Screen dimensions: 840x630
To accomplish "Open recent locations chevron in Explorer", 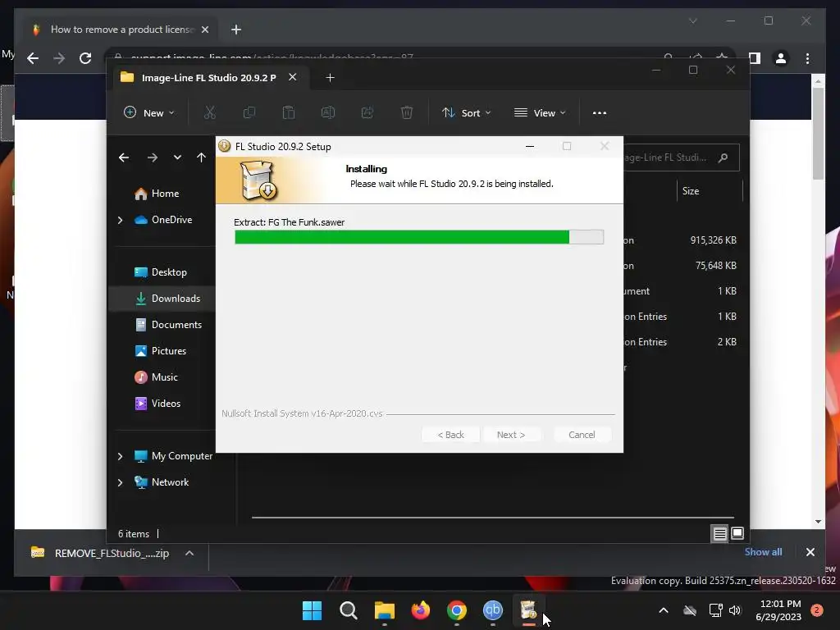I will coord(177,157).
